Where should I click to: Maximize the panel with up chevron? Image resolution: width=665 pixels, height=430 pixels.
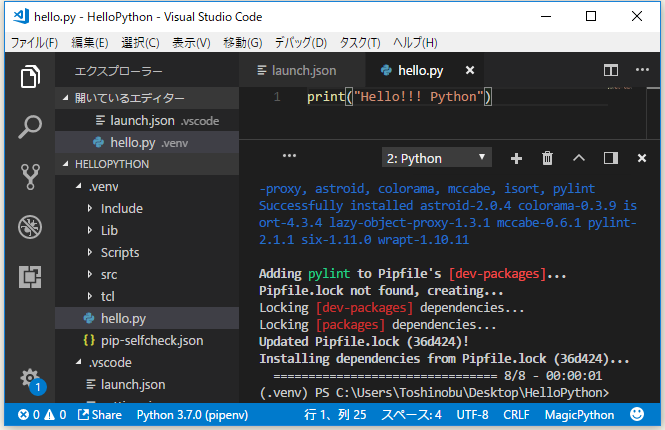[579, 158]
